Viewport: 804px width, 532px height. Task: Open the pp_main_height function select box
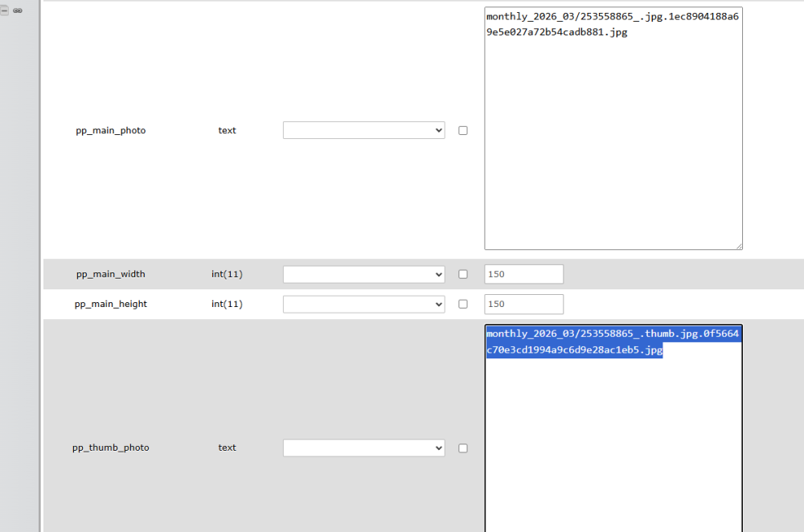tap(363, 304)
